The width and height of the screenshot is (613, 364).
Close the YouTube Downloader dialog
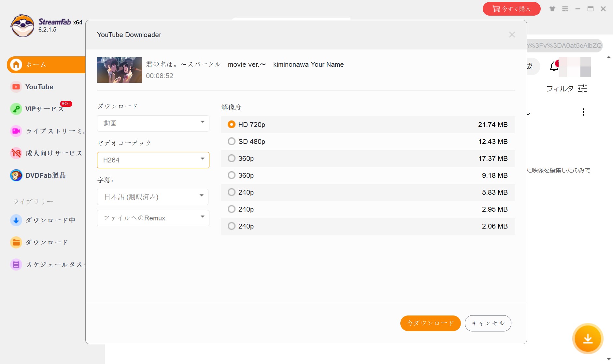tap(512, 35)
